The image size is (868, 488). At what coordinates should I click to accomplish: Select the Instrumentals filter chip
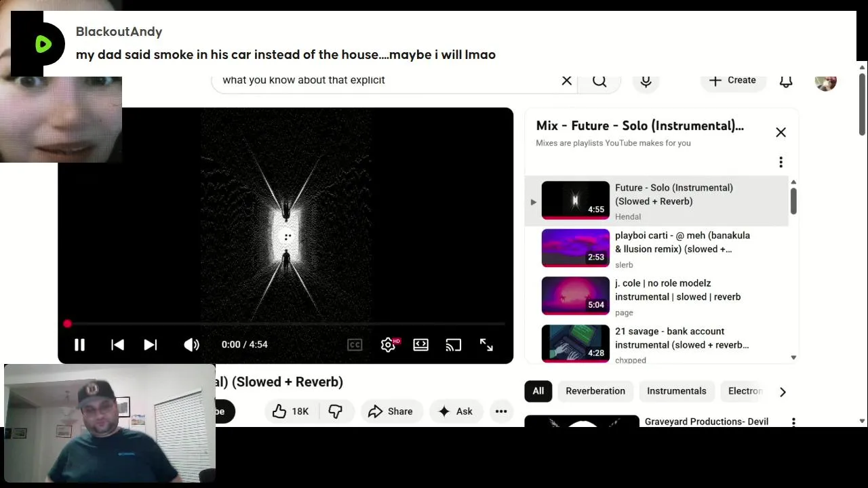[x=676, y=391]
